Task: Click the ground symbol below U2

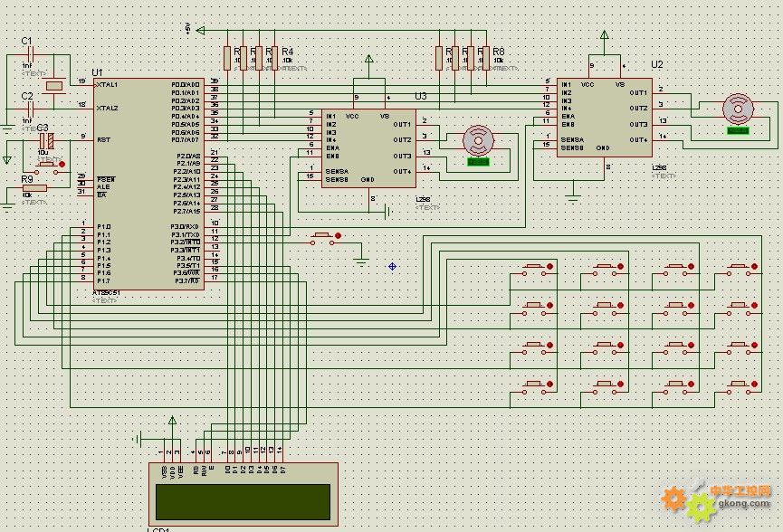Action: pyautogui.click(x=573, y=197)
